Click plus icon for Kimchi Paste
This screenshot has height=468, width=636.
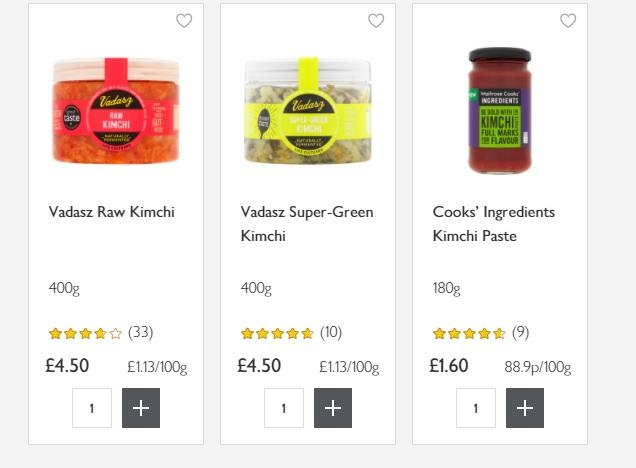pyautogui.click(x=525, y=408)
